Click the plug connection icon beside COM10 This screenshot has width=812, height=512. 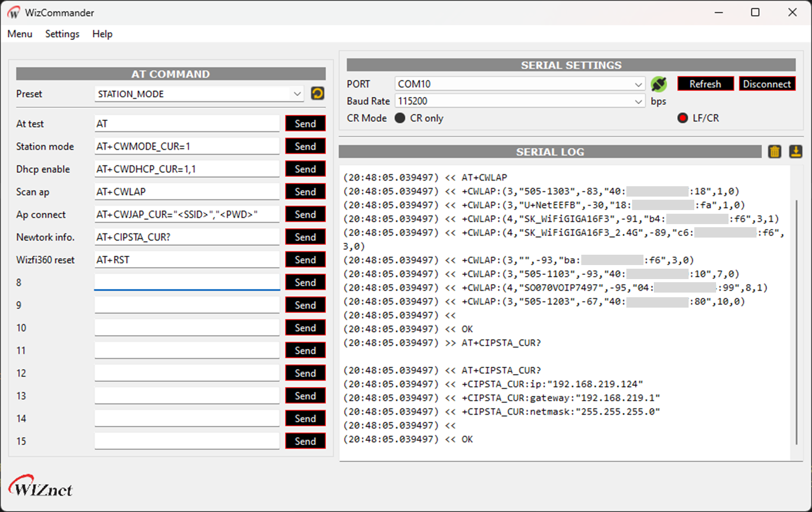[x=659, y=83]
